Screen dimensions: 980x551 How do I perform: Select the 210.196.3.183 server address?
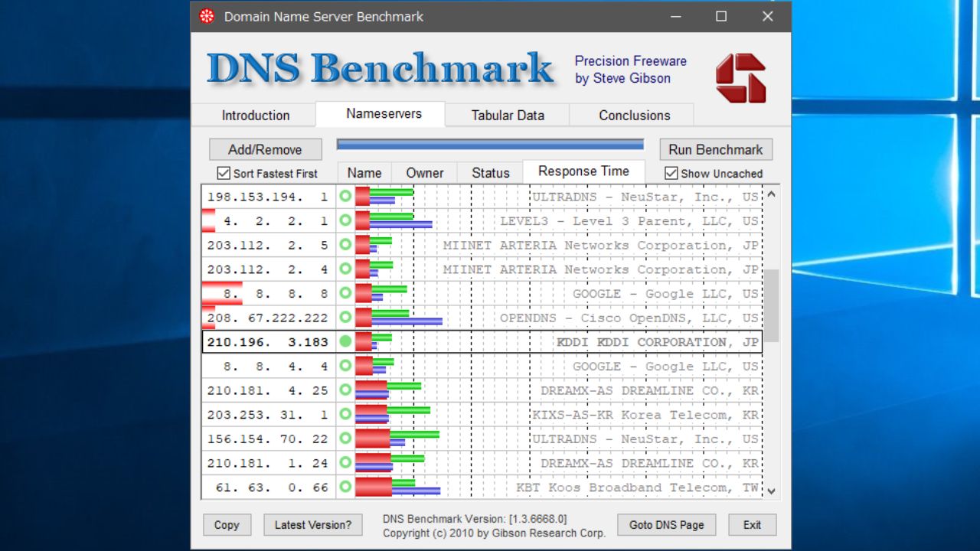tap(267, 341)
